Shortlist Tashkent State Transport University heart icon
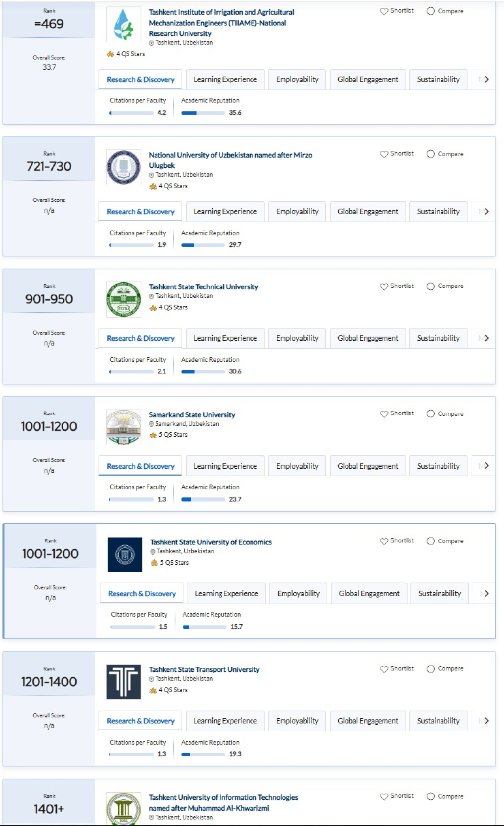 click(x=384, y=669)
